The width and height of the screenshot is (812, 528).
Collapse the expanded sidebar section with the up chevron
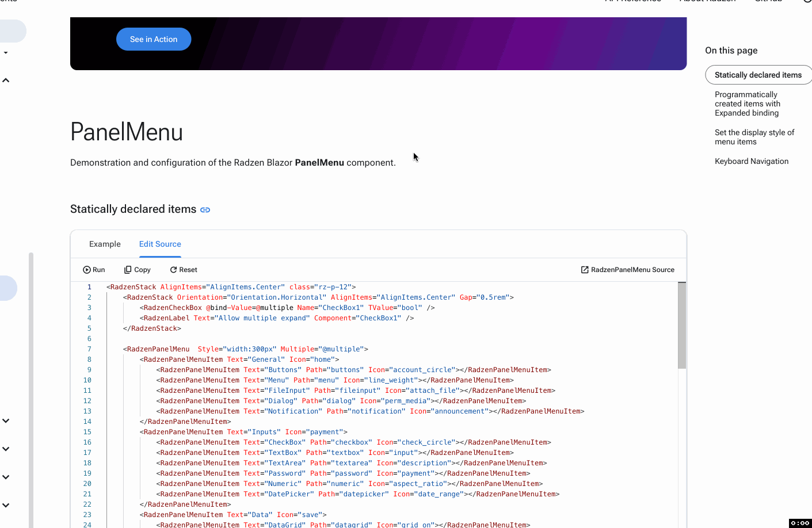pyautogui.click(x=6, y=81)
